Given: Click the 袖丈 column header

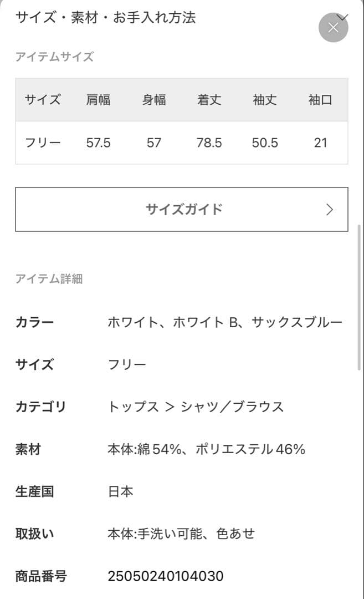Looking at the screenshot, I should pos(264,100).
